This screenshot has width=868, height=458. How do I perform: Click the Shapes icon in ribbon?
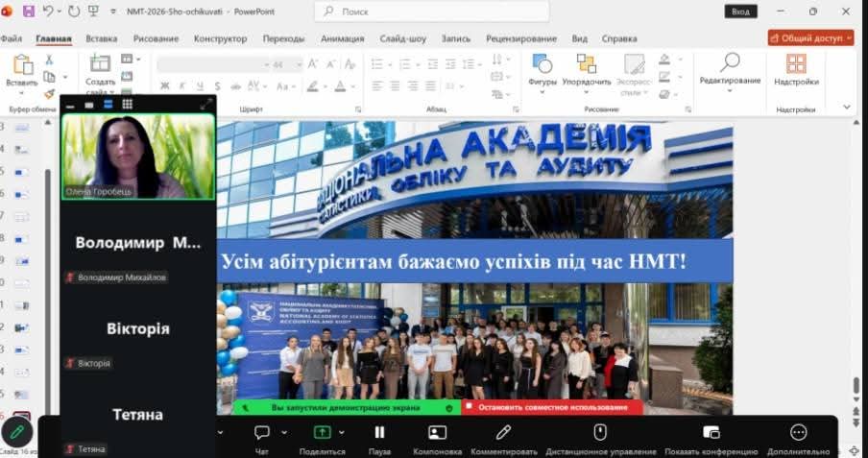(x=542, y=65)
